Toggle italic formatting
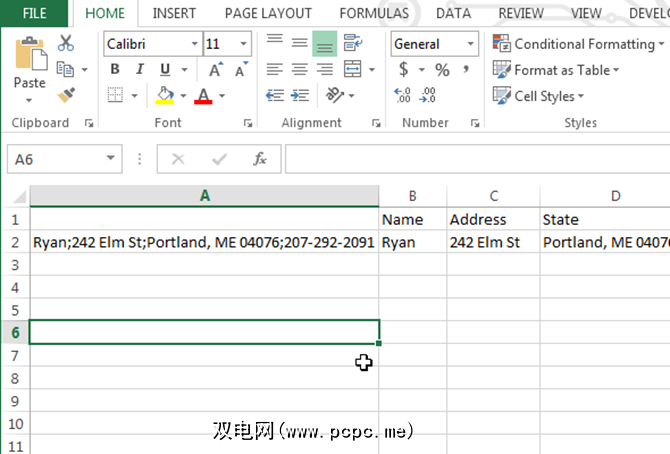Screen dimensions: 670x454 click(140, 69)
